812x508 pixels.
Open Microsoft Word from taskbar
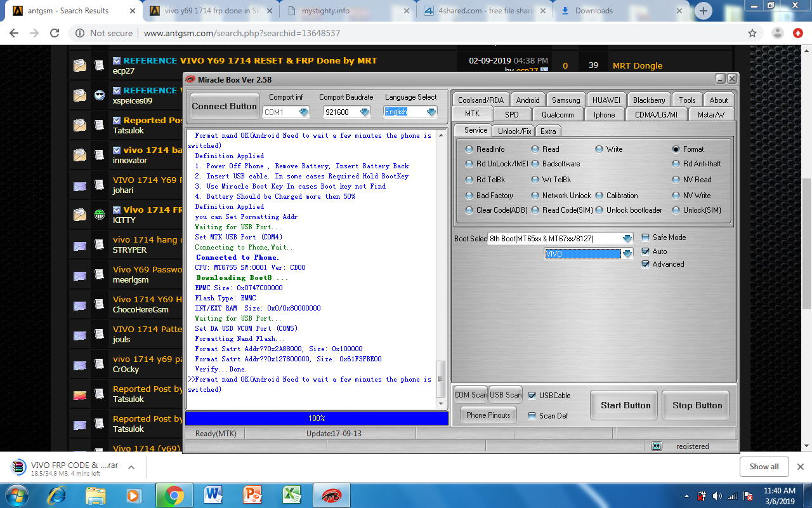[214, 495]
